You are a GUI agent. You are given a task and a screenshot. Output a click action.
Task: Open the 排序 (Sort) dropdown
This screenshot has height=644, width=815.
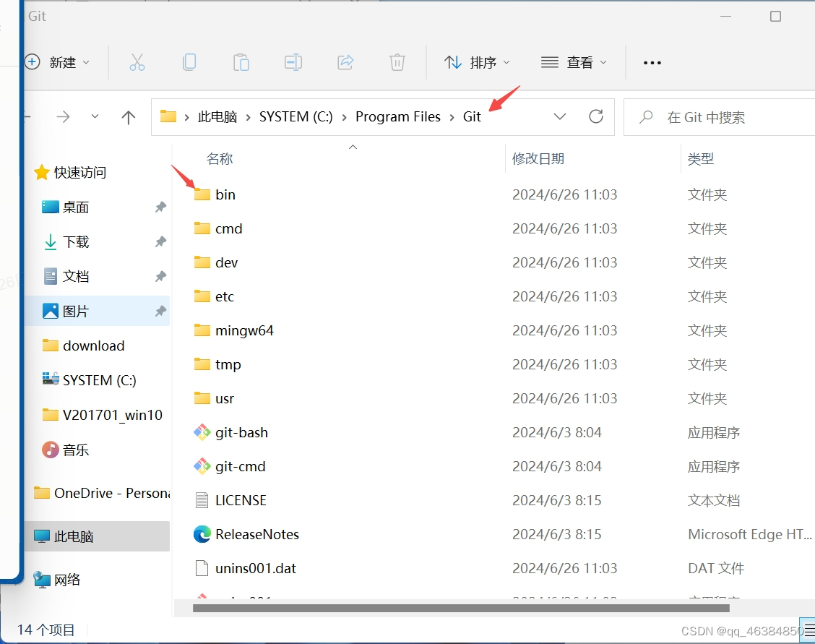pos(477,62)
